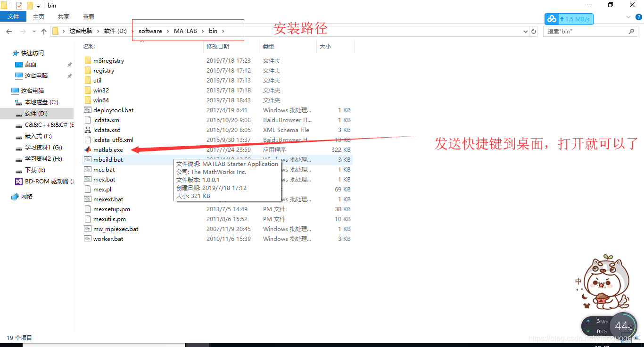Image resolution: width=644 pixels, height=347 pixels.
Task: Expand chevron after MATLAB in breadcrumb
Action: pos(203,31)
